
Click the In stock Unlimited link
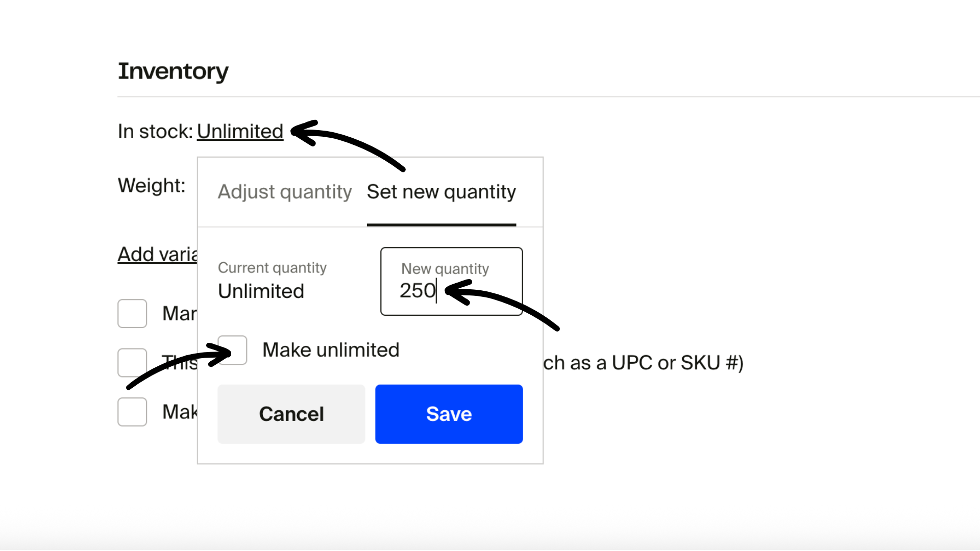(x=240, y=132)
